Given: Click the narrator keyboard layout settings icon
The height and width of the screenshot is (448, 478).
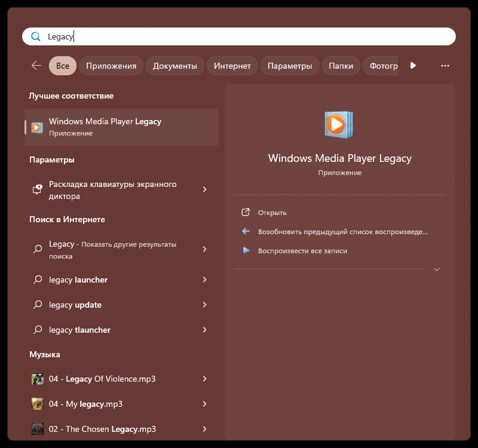Looking at the screenshot, I should [38, 189].
